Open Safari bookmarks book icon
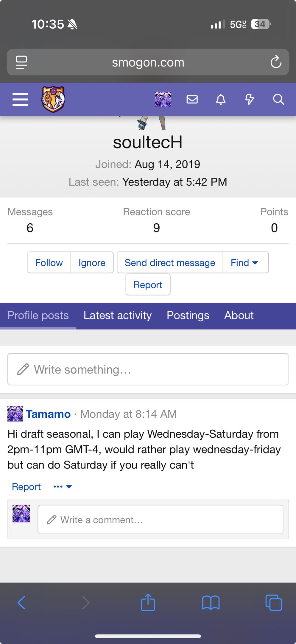The height and width of the screenshot is (644, 296). (211, 603)
